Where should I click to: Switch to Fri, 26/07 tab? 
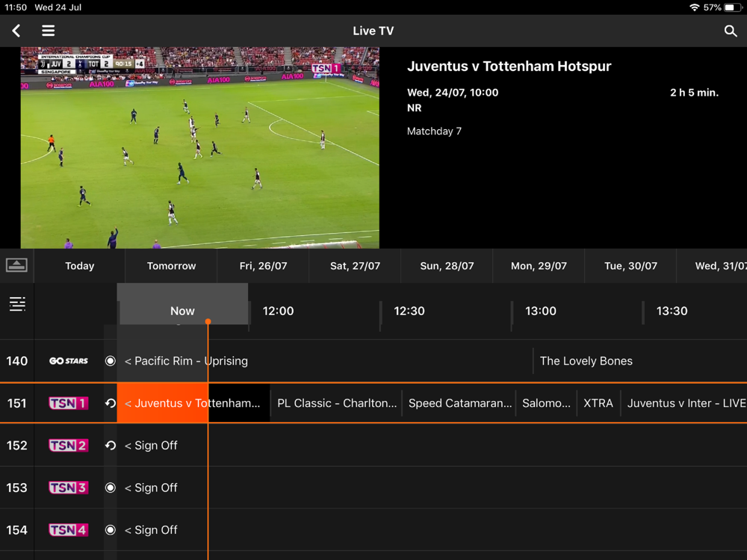click(x=263, y=266)
